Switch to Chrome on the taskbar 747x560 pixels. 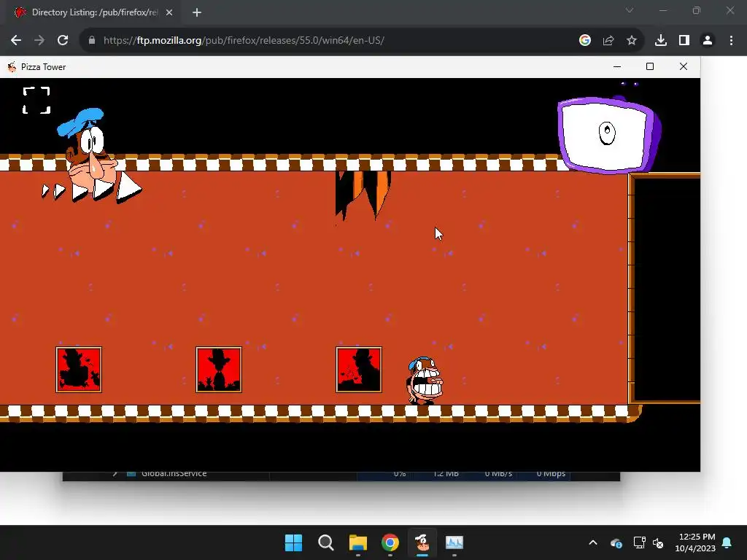tap(390, 542)
